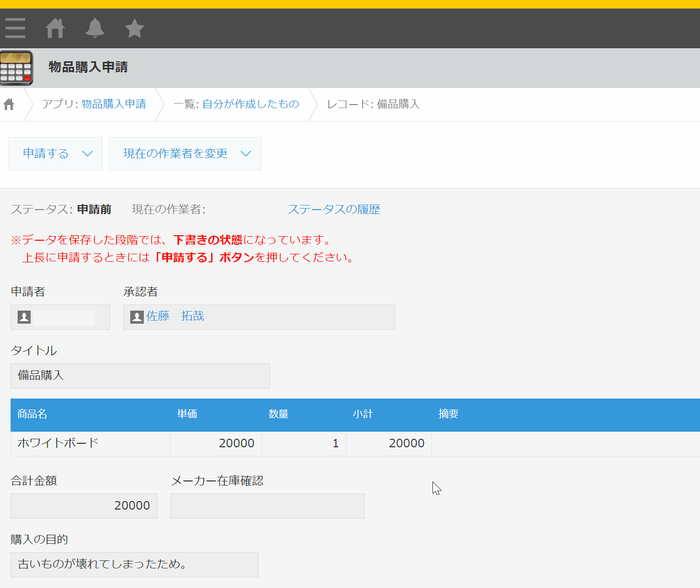Viewport: 700px width, 588px height.
Task: Click the empty メーカー在庫確認 field
Action: pos(268,506)
